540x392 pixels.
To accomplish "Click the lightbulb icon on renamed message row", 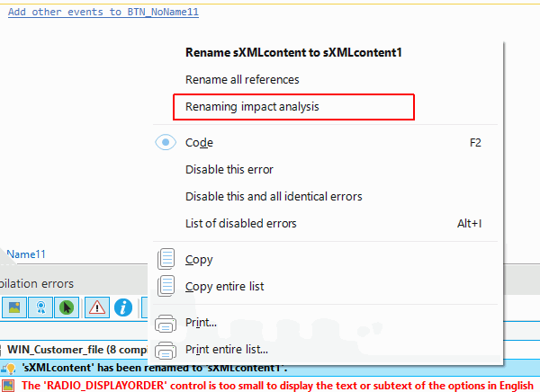I will point(9,369).
